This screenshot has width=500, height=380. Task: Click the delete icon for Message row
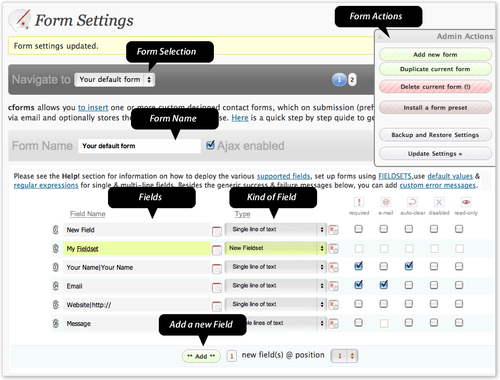334,323
